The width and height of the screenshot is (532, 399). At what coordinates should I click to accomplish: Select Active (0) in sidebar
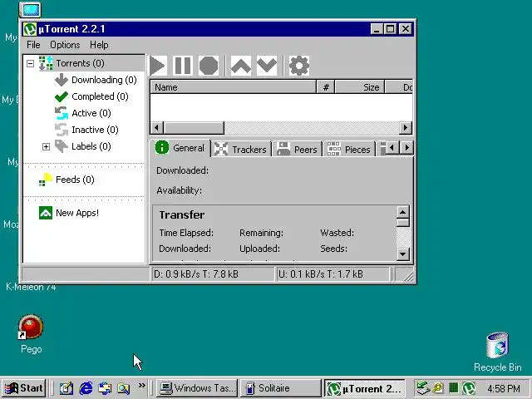pyautogui.click(x=91, y=113)
